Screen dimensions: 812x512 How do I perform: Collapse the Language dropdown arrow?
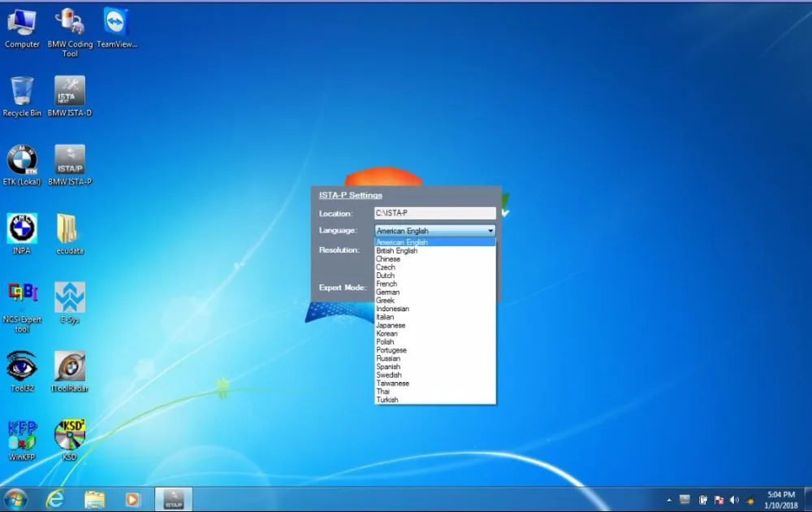click(x=490, y=231)
